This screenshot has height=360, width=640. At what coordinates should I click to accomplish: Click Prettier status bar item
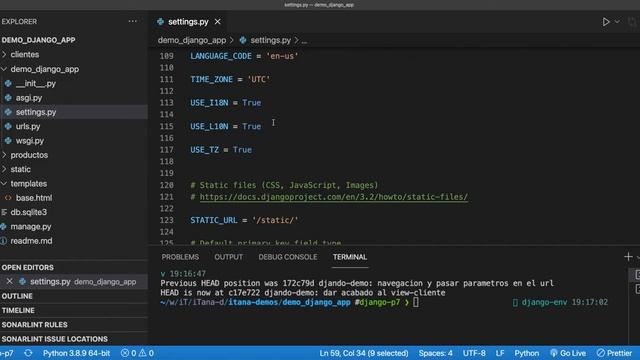point(614,353)
